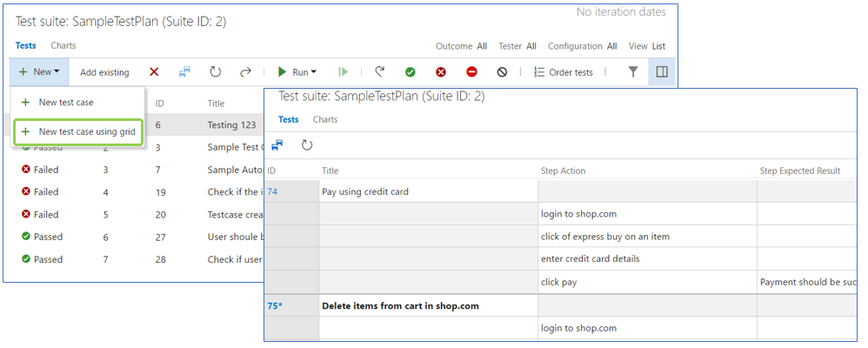Click the refresh icon in main toolbar
Image resolution: width=868 pixels, height=348 pixels.
[x=216, y=72]
